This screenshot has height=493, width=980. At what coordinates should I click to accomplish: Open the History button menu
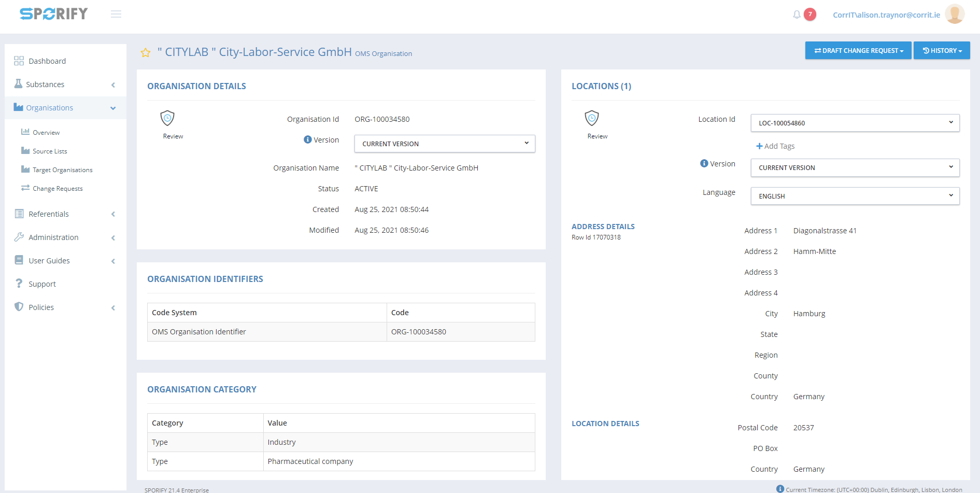[941, 50]
